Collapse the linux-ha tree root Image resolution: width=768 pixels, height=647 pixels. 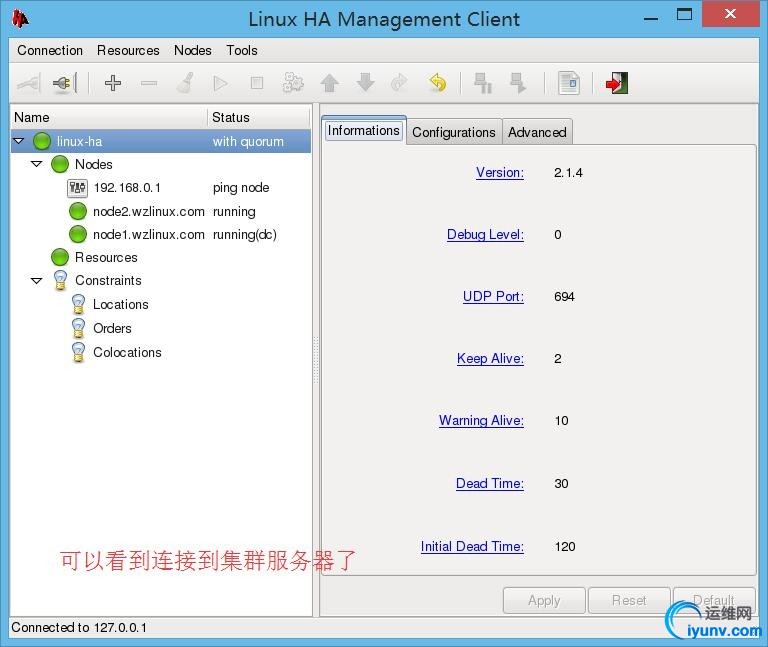pyautogui.click(x=19, y=141)
